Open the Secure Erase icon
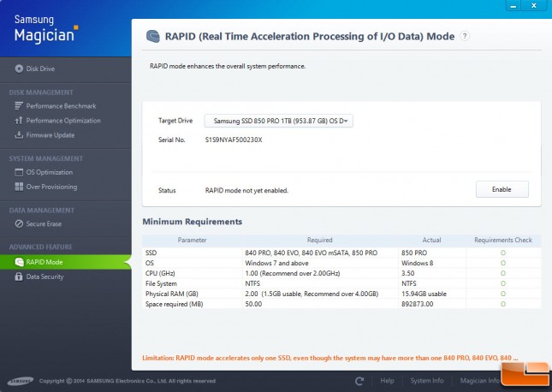The height and width of the screenshot is (392, 552). point(19,223)
